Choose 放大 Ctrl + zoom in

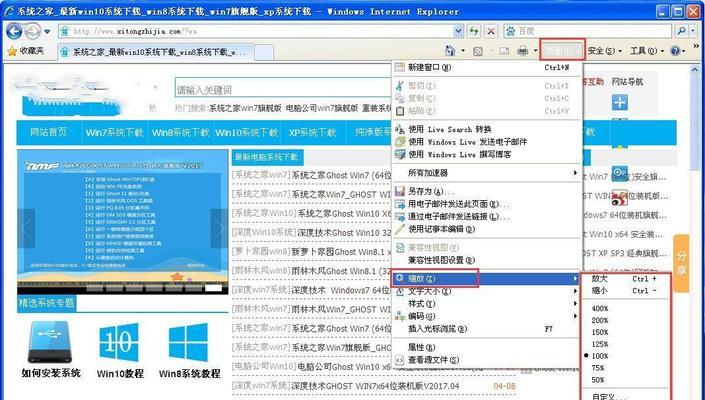pos(625,279)
